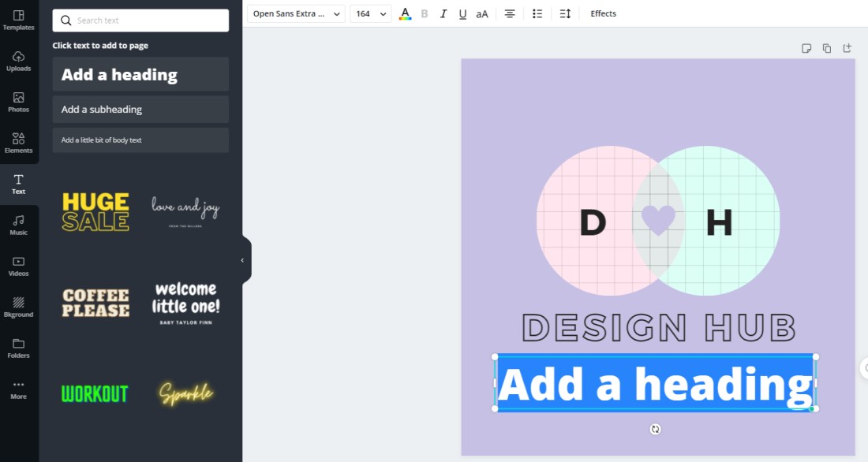Select the letter H on the canvas
This screenshot has height=462, width=868.
pyautogui.click(x=719, y=222)
